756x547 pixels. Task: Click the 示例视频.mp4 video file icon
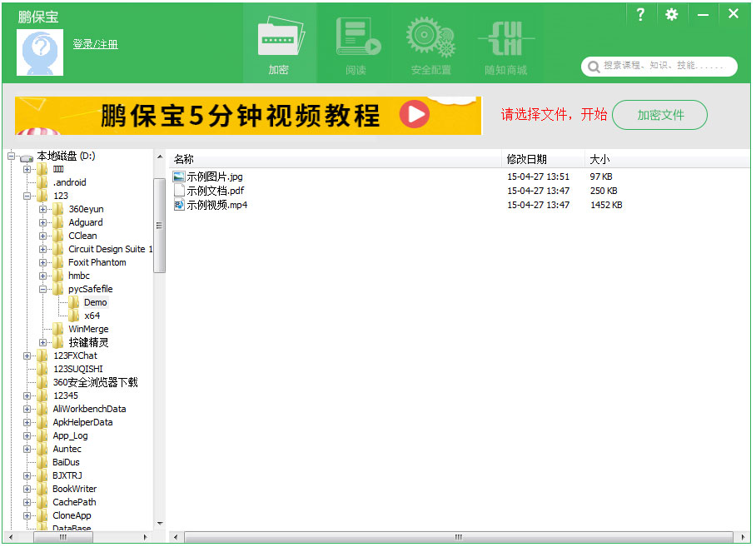click(x=179, y=204)
